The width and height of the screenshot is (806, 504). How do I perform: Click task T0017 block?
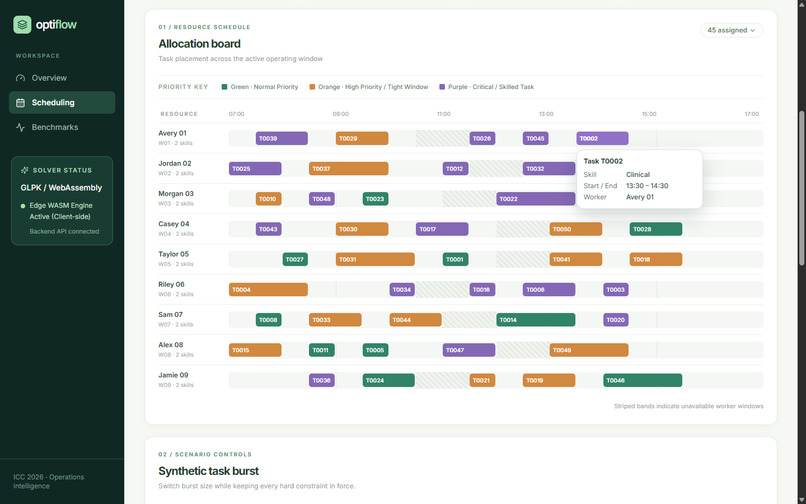click(x=442, y=229)
